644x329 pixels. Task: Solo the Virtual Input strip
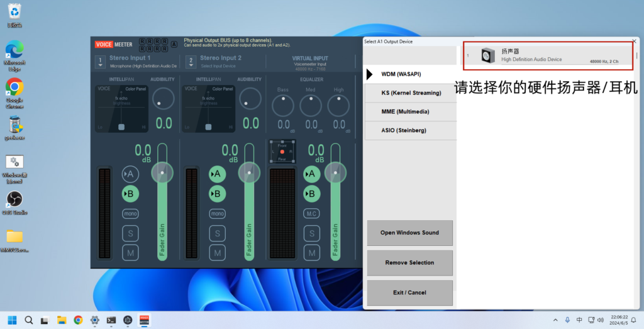coord(312,233)
